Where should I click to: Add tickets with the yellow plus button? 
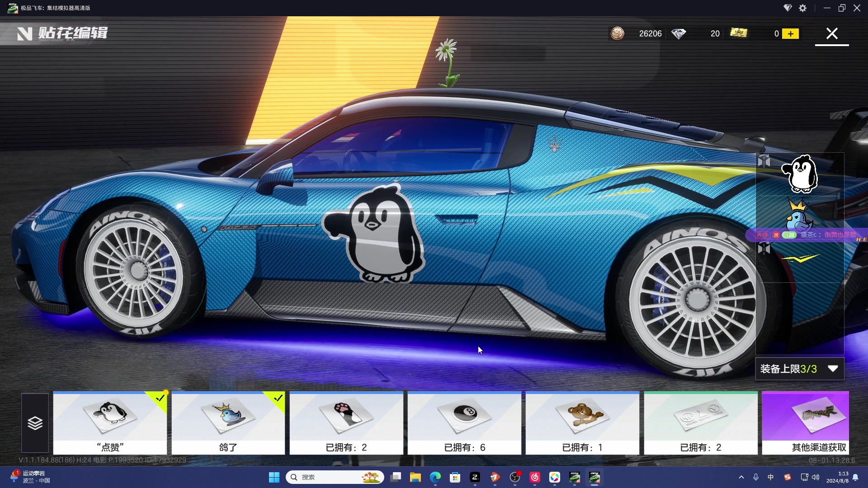[790, 34]
